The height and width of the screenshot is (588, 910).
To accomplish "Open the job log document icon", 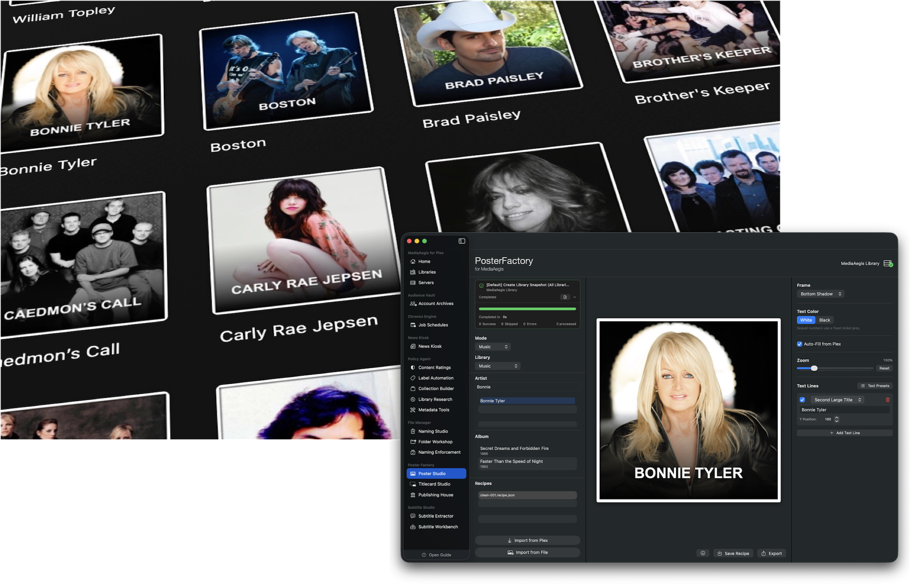I will 565,297.
